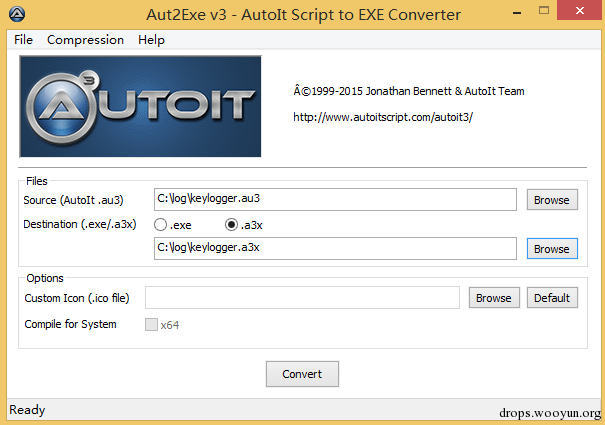Maximize the Aut2Exe window
605x425 pixels.
click(x=544, y=11)
